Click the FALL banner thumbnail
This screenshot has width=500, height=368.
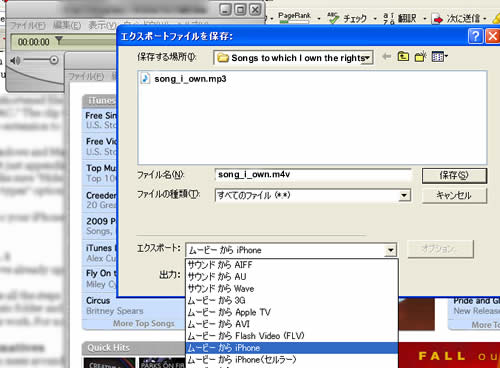450,356
